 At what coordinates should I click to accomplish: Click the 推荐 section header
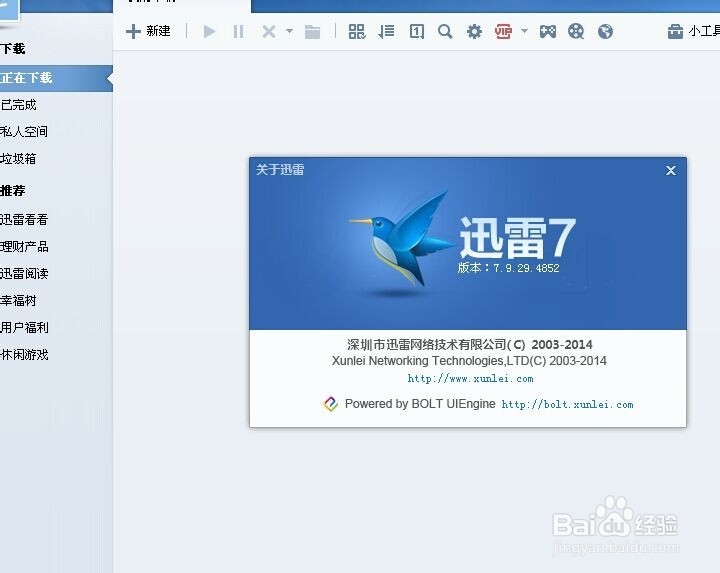(13, 191)
